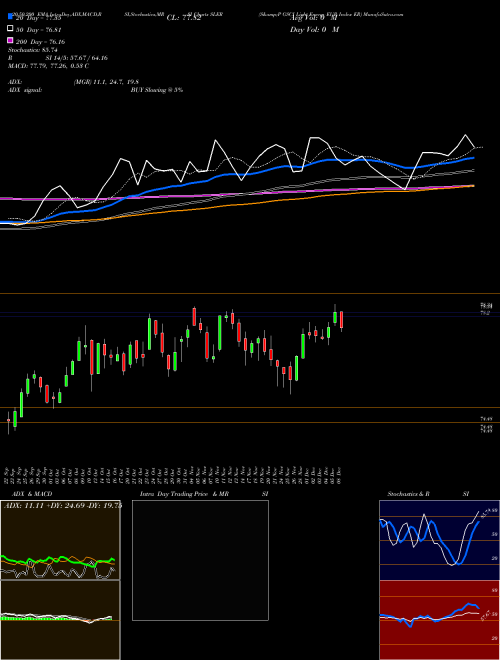Click the blue 20 Day legend swatch
This screenshot has width=500, height=660.
click(10, 16)
